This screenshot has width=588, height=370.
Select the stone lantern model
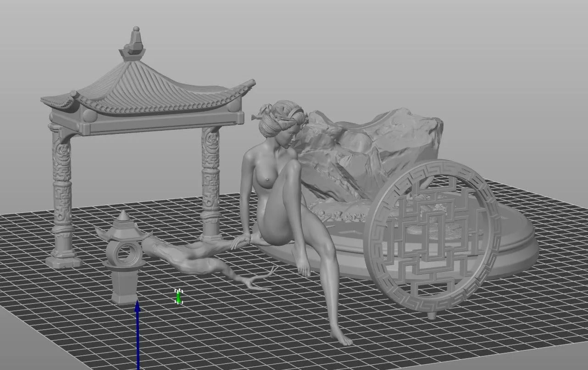pos(124,257)
